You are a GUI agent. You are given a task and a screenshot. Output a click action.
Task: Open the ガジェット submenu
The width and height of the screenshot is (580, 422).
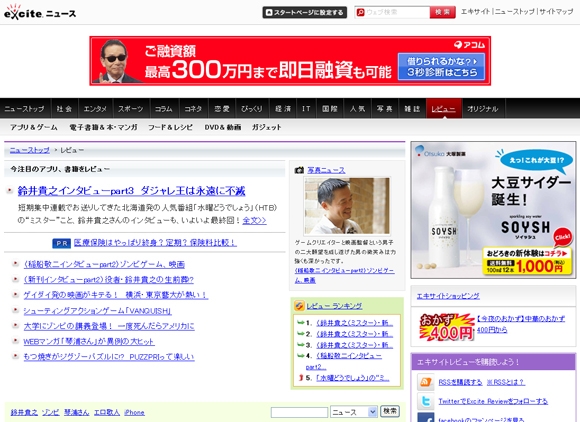tap(267, 127)
